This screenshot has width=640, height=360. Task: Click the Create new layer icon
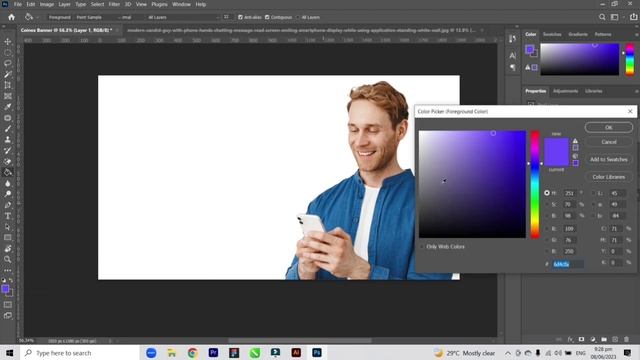pos(615,339)
